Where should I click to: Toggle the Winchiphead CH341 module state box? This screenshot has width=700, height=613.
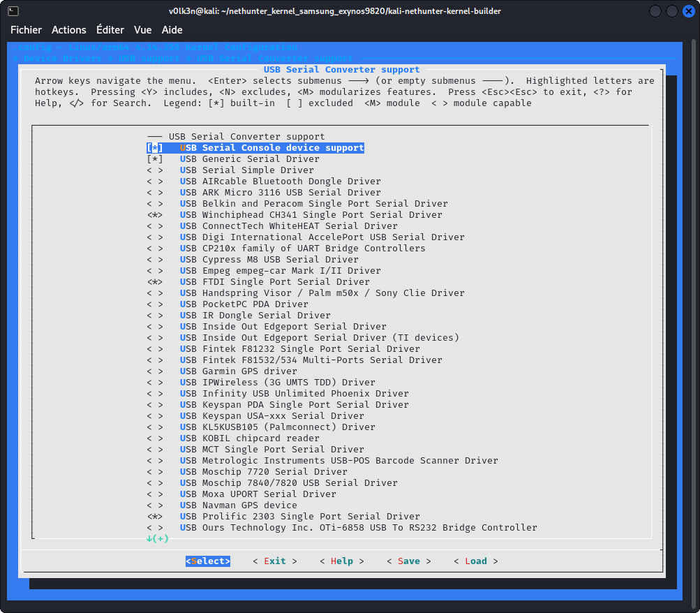coord(155,215)
